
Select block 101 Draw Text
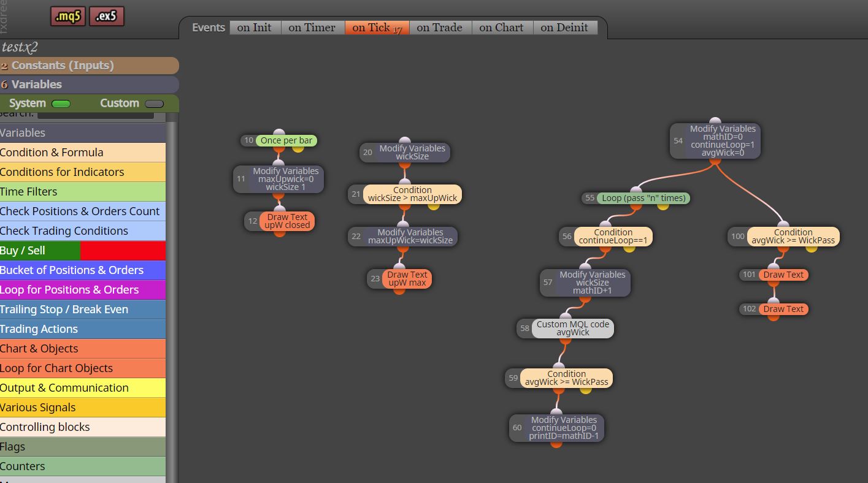[774, 275]
